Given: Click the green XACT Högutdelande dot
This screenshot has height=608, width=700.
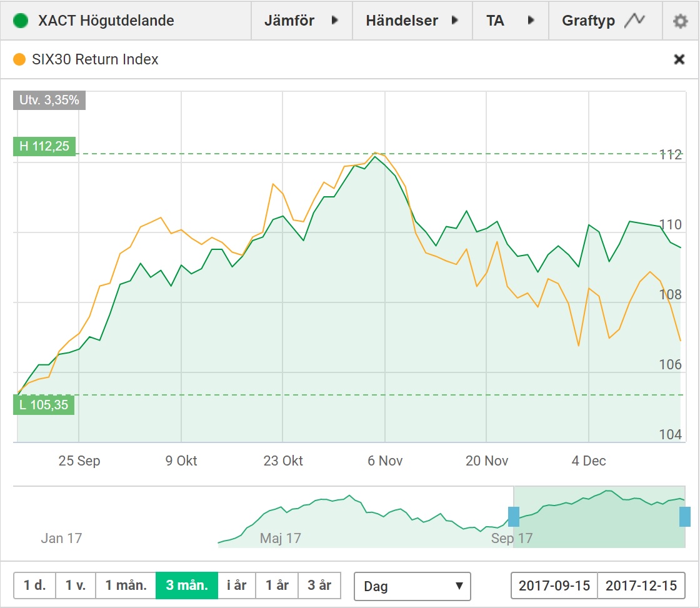Looking at the screenshot, I should [21, 21].
